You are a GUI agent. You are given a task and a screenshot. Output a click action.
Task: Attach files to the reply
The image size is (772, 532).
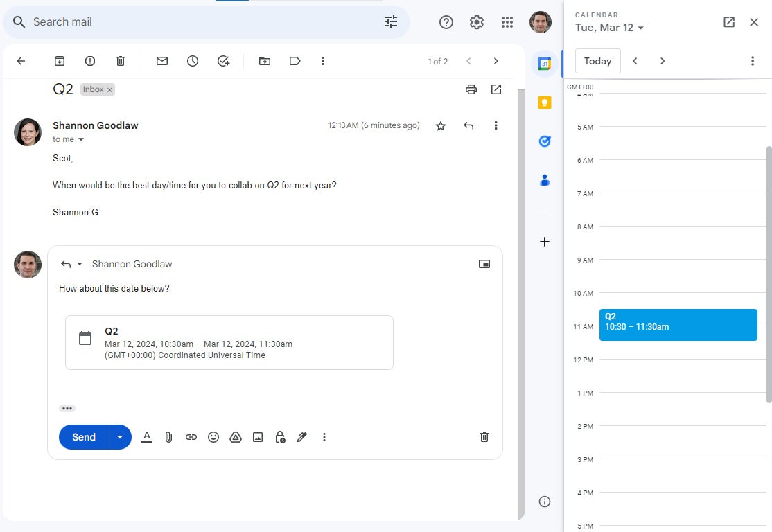[168, 437]
